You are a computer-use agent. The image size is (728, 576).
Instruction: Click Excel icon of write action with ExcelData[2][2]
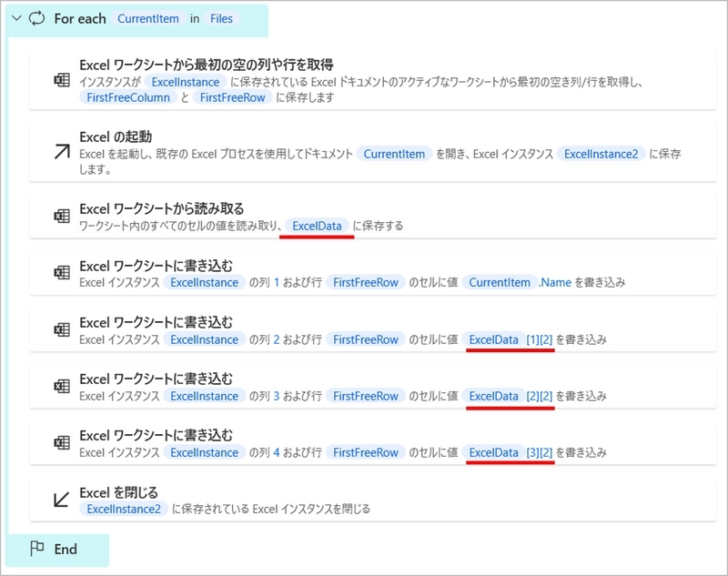point(62,386)
